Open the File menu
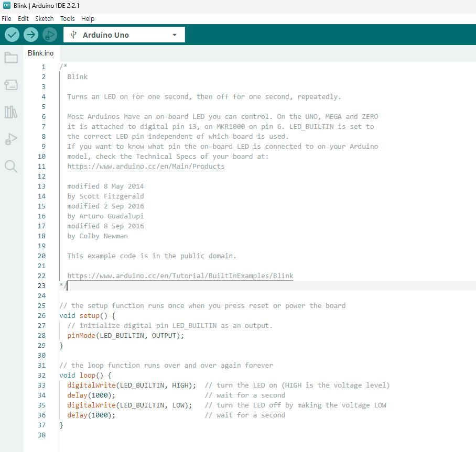 (x=6, y=19)
